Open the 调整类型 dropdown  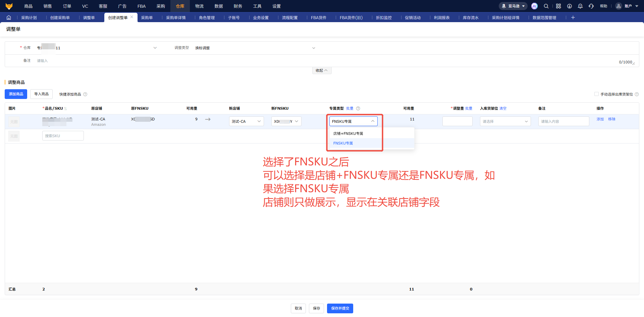314,48
